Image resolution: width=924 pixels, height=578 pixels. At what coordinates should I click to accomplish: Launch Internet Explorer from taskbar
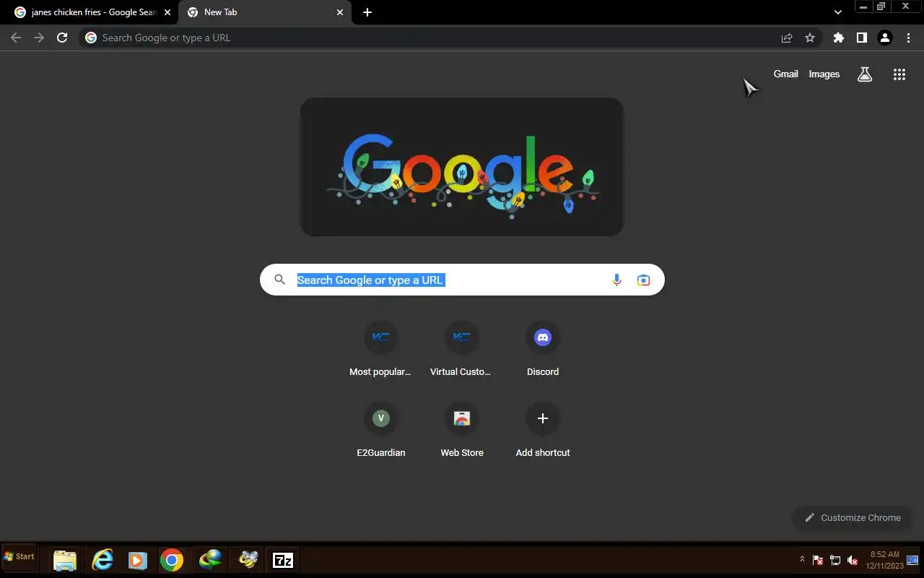tap(103, 560)
